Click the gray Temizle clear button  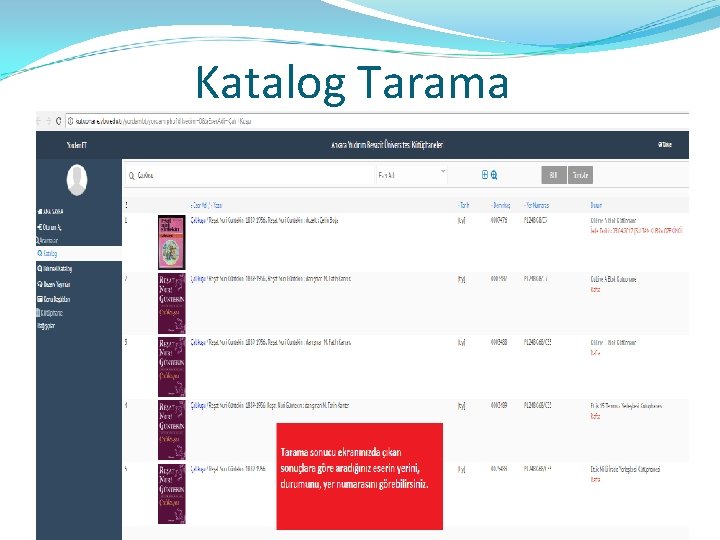pyautogui.click(x=580, y=175)
